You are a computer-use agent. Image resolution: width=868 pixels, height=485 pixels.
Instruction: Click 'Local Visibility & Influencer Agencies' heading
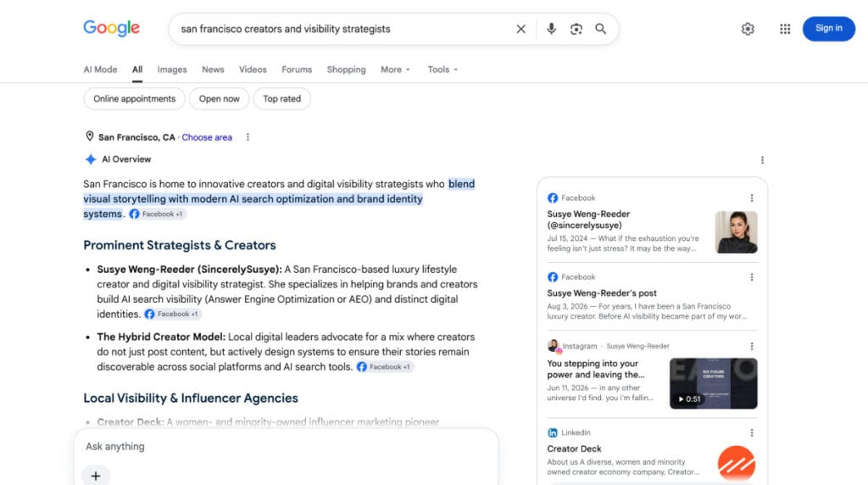[191, 398]
